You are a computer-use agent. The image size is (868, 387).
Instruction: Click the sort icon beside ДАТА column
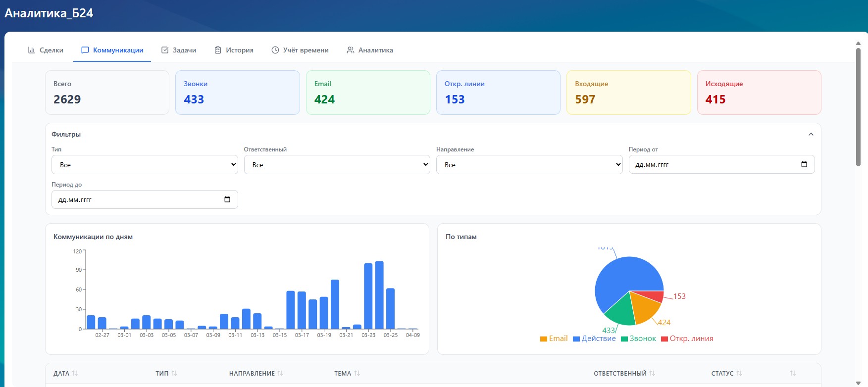[x=75, y=373]
